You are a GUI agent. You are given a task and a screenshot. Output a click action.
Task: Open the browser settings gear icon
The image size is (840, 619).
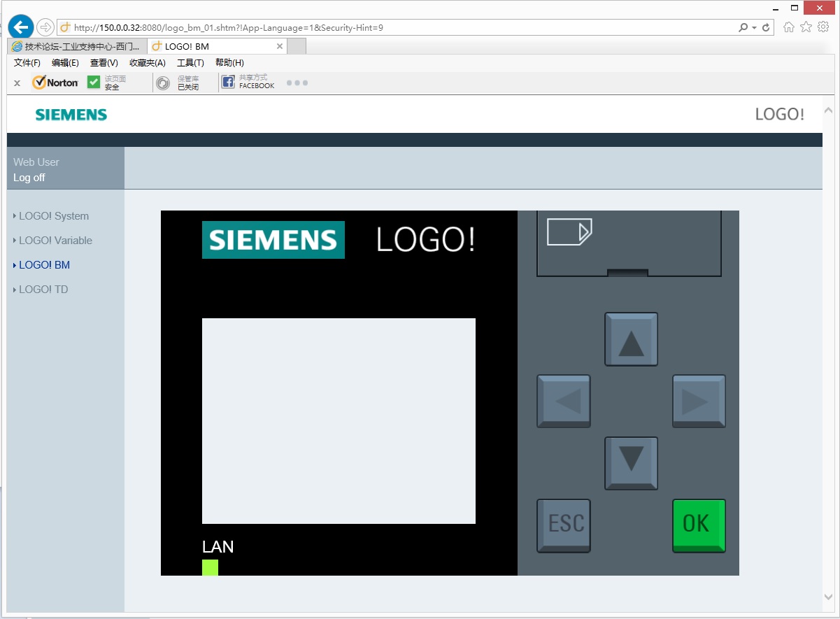coord(823,27)
